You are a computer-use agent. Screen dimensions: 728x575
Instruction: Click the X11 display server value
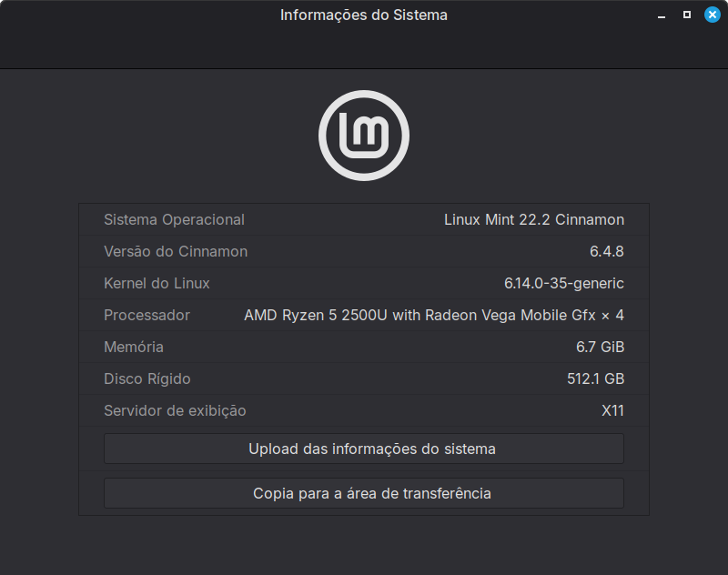click(x=612, y=410)
